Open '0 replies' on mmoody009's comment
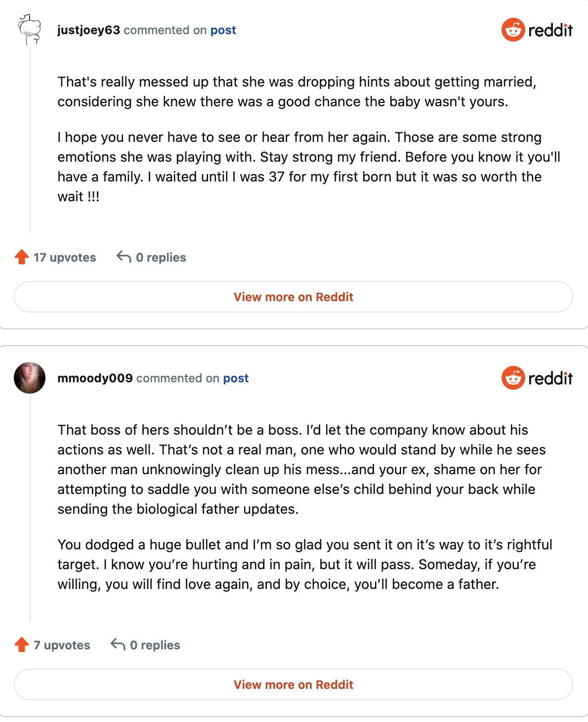The width and height of the screenshot is (588, 722). pyautogui.click(x=155, y=645)
